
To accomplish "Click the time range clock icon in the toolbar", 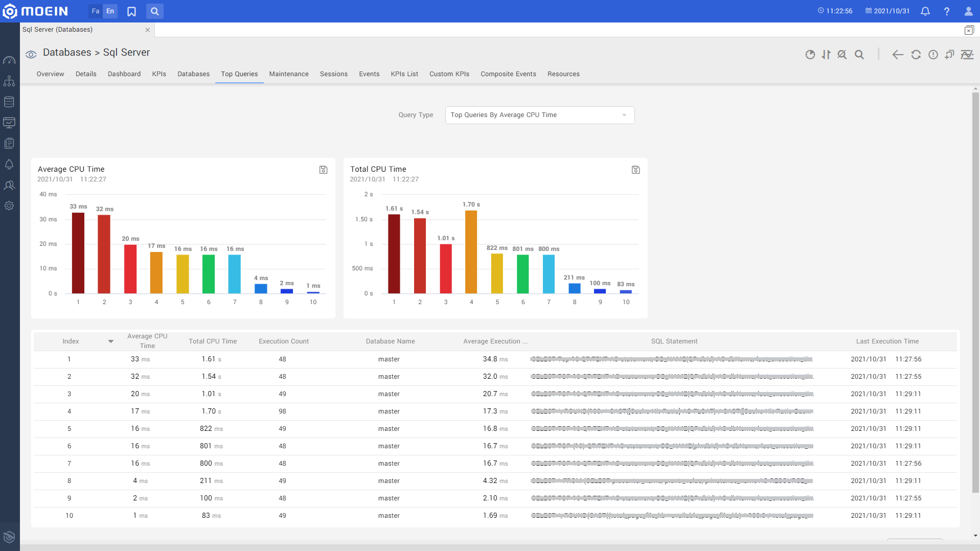I will pos(810,55).
